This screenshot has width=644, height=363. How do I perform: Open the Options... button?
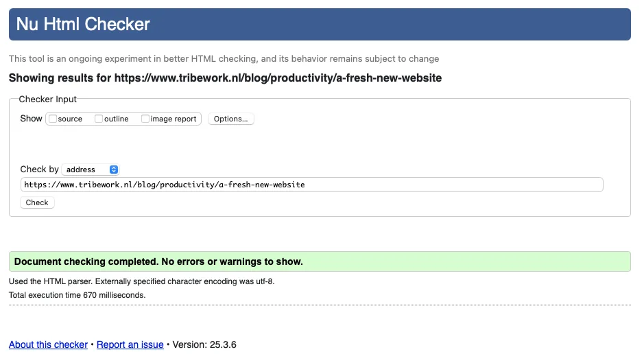pos(231,119)
